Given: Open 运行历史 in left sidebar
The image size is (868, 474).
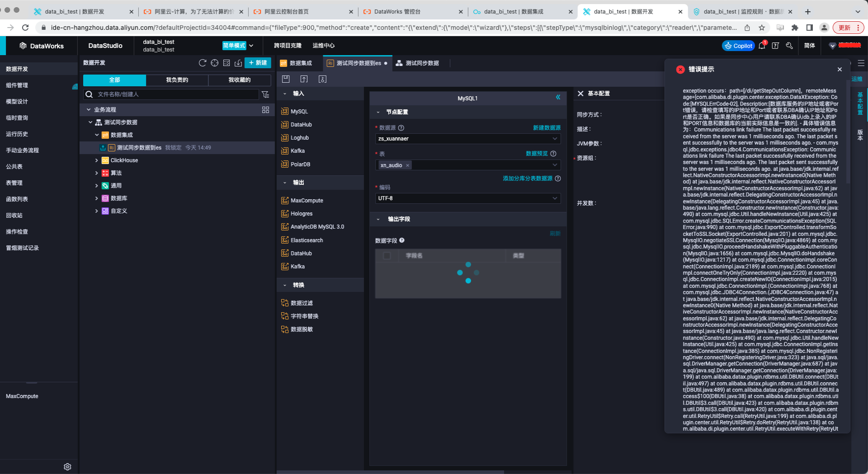Looking at the screenshot, I should pyautogui.click(x=17, y=134).
